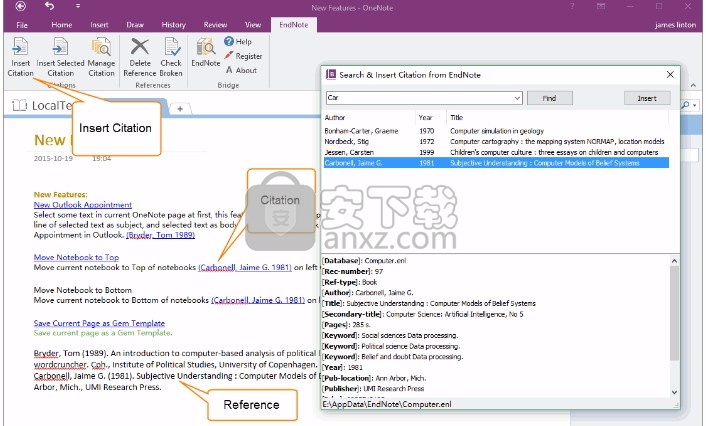706x426 pixels.
Task: Switch to the Home tab
Action: click(x=62, y=25)
